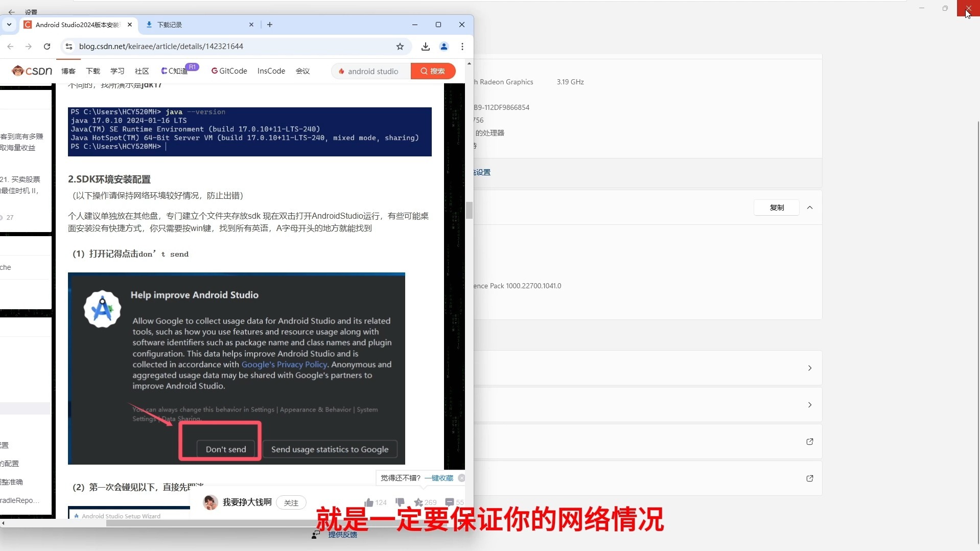Open the 博客 menu item
The height and width of the screenshot is (551, 980).
(x=68, y=71)
